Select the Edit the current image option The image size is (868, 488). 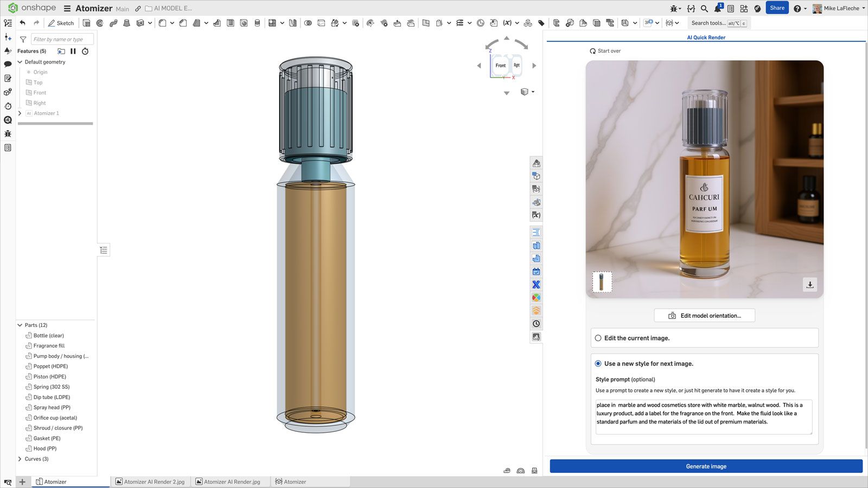[x=598, y=338]
